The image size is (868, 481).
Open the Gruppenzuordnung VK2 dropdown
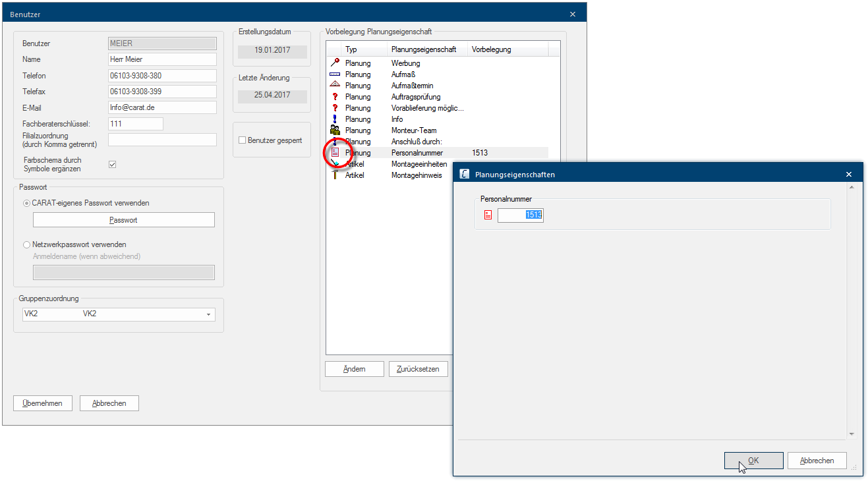[x=209, y=314]
